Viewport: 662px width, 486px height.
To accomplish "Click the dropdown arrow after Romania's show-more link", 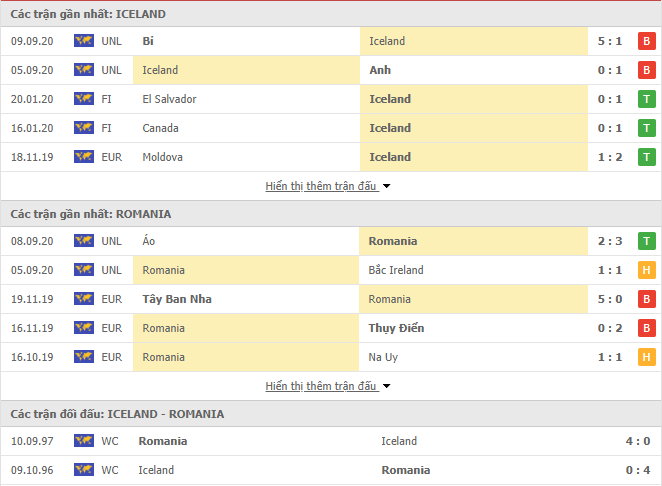I will 386,386.
